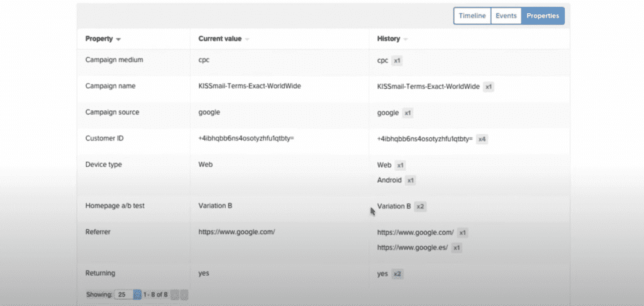Screen dimensions: 644x306
Task: Click the Customer ID current value
Action: coord(246,138)
